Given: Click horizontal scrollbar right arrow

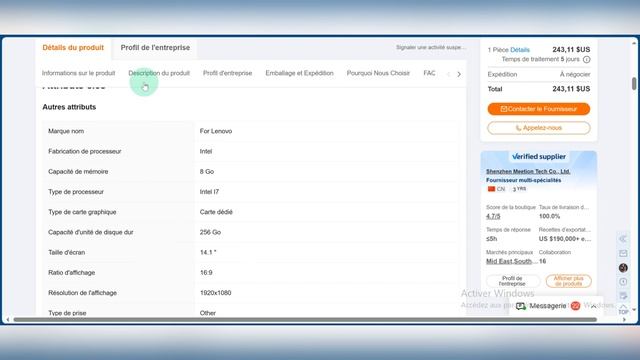Looking at the screenshot, I should tap(624, 320).
